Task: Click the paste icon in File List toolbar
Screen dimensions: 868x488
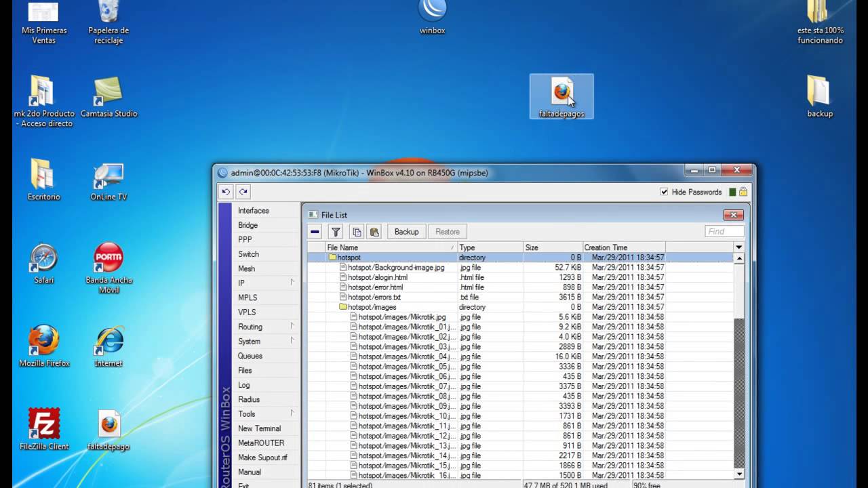Action: point(374,232)
